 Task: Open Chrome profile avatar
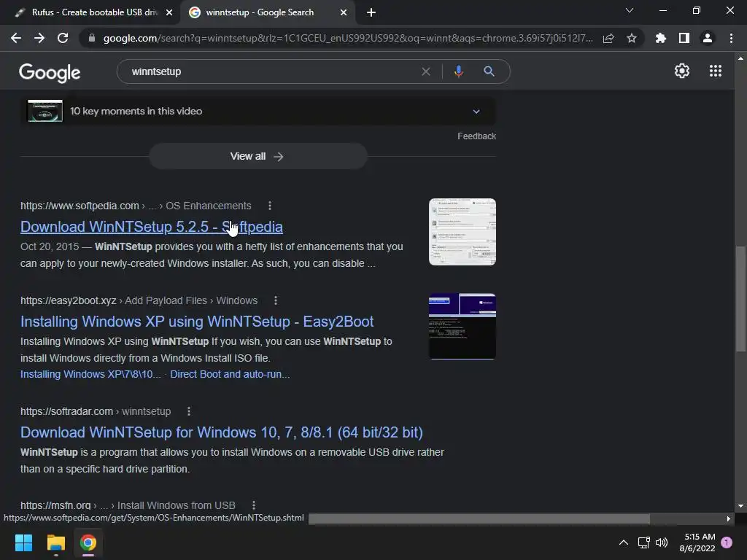coord(708,38)
